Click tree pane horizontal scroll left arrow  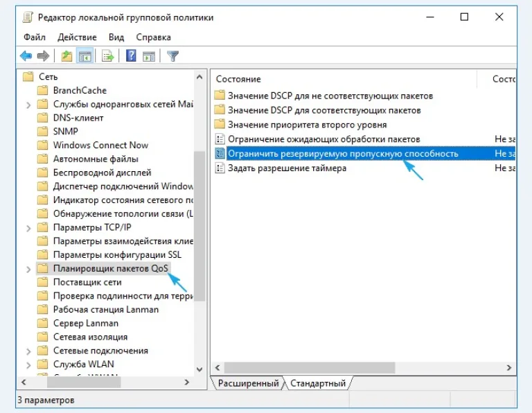pos(24,382)
